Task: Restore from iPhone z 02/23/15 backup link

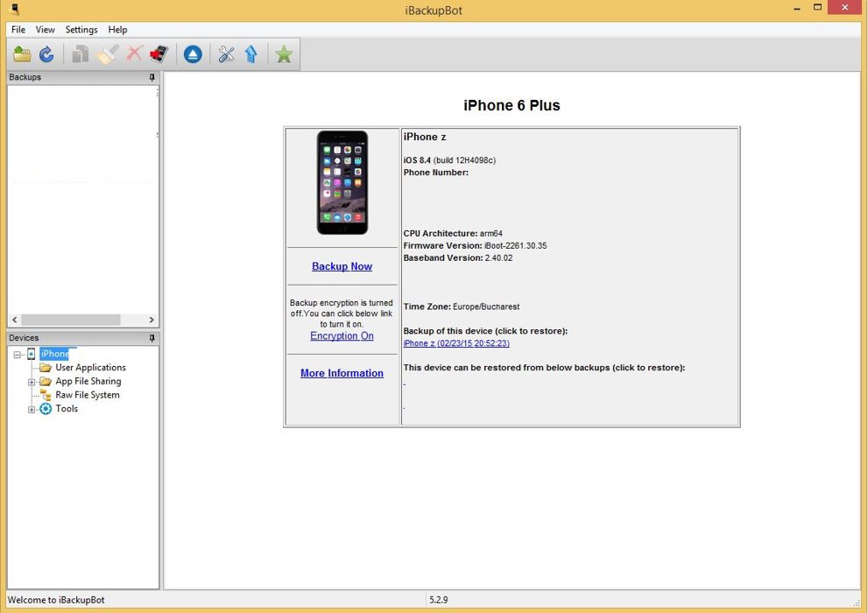Action: (456, 343)
